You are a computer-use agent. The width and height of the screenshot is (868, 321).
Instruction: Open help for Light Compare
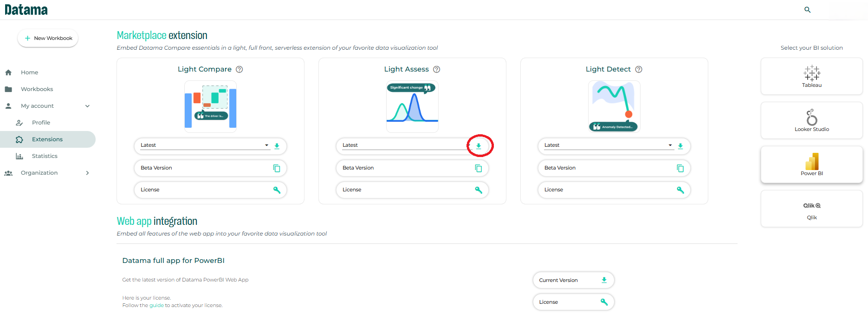240,69
